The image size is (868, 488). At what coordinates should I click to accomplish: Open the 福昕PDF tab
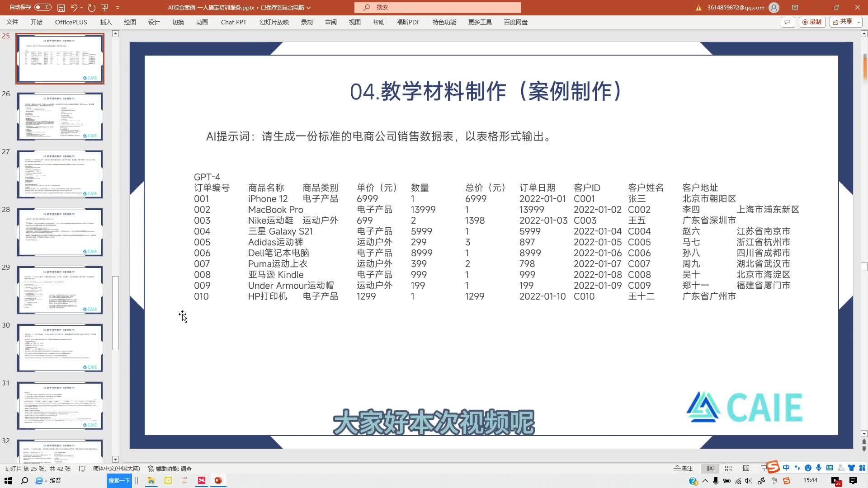tap(408, 22)
